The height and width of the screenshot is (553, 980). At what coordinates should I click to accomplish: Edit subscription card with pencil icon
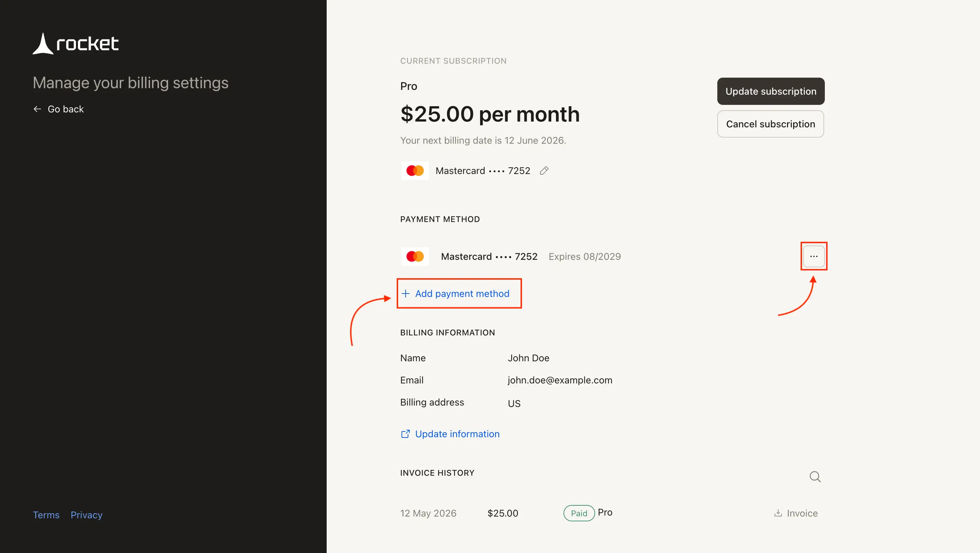(544, 171)
